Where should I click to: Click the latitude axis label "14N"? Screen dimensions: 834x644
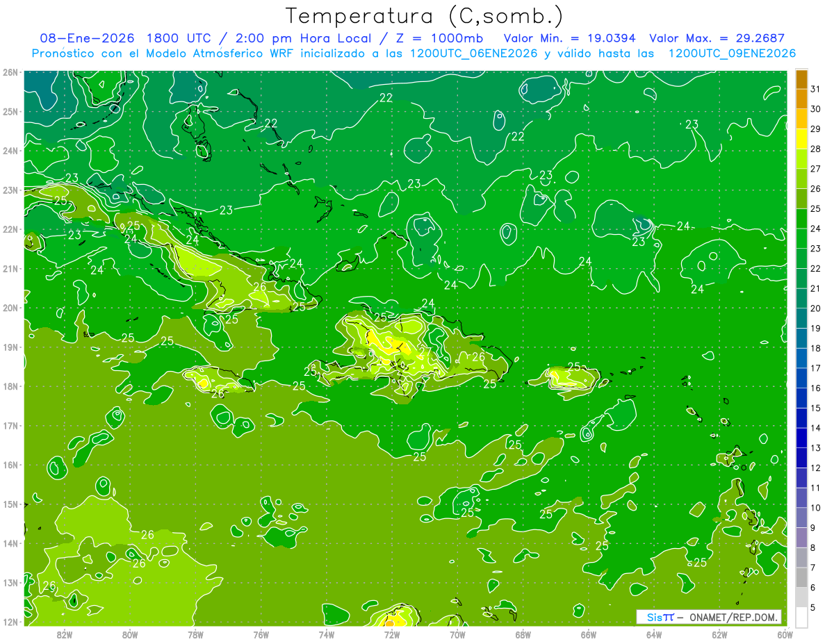(10, 543)
